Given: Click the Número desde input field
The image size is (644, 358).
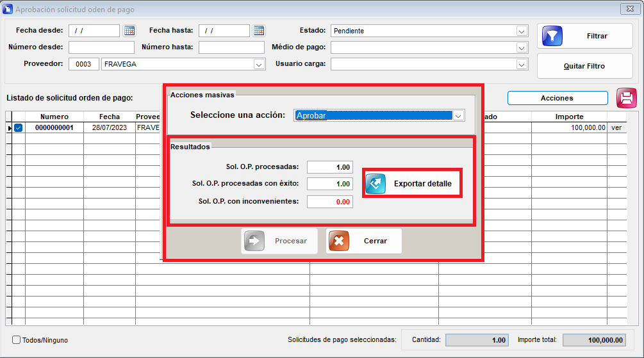Looking at the screenshot, I should click(101, 47).
